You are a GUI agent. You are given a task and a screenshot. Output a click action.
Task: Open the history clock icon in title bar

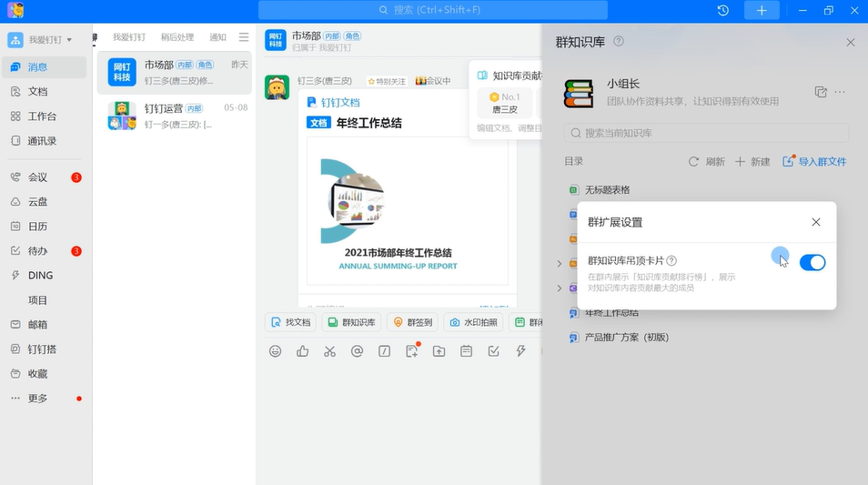[x=722, y=10]
